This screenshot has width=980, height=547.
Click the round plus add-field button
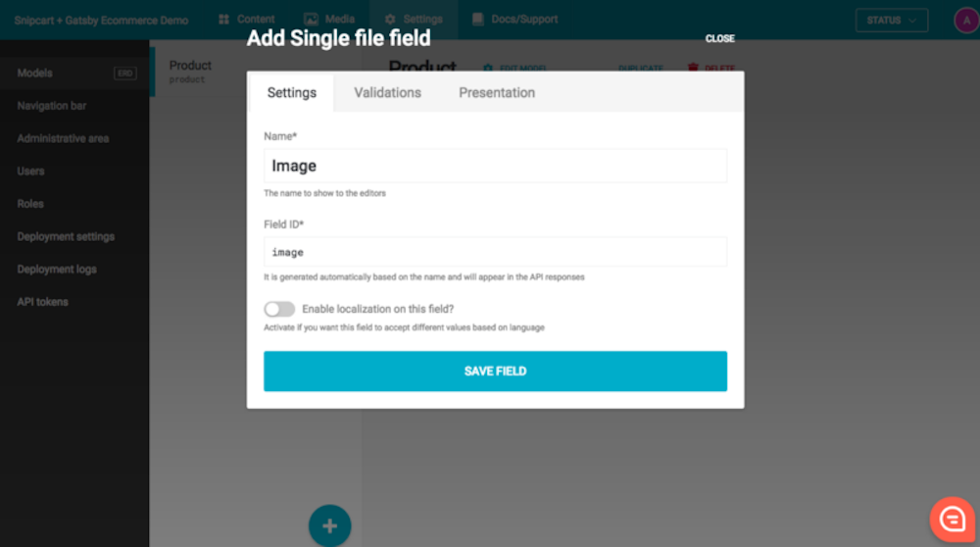tap(330, 525)
